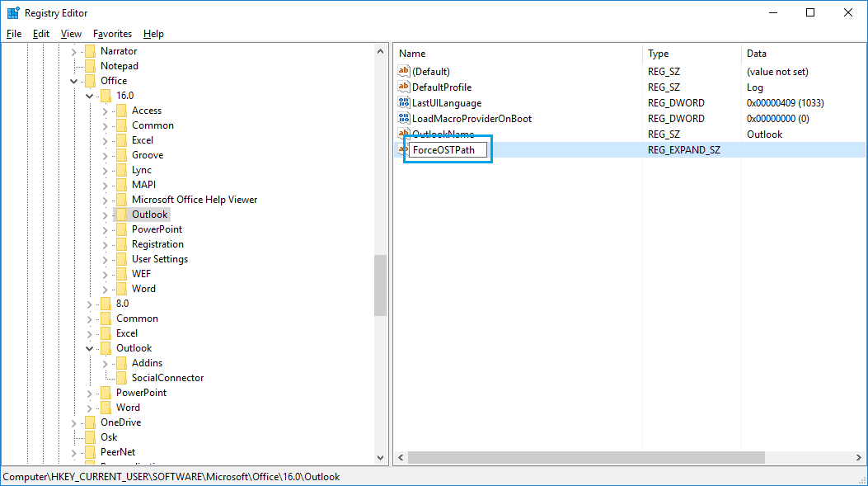The width and height of the screenshot is (868, 486).
Task: Expand the selected Outlook key under 16.0
Action: (105, 215)
